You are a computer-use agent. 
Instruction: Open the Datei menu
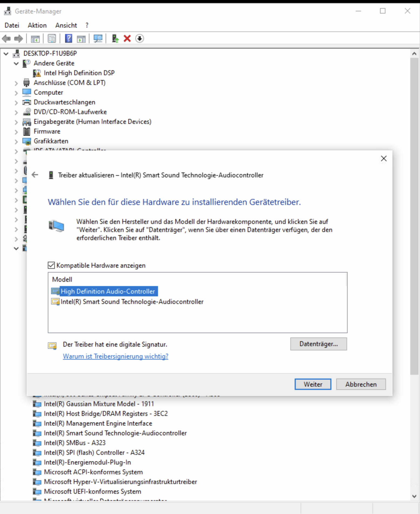[x=12, y=25]
